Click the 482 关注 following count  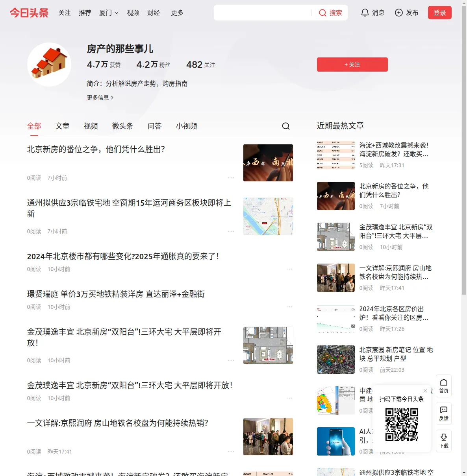[201, 65]
